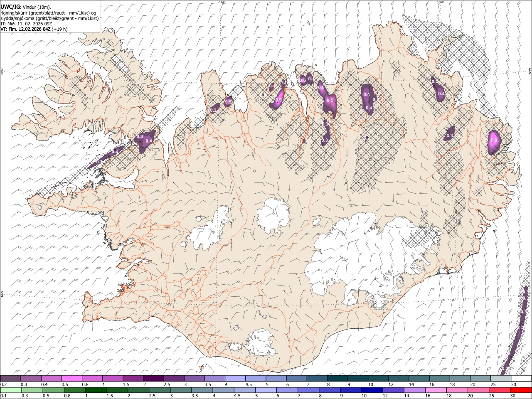
Task: Click the '0.1' label starting the rain scale
Action: [4, 396]
